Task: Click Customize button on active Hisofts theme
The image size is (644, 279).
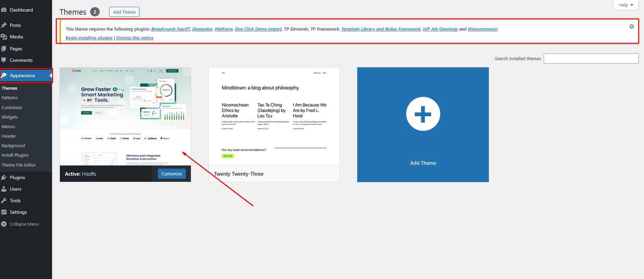Action: (x=171, y=174)
